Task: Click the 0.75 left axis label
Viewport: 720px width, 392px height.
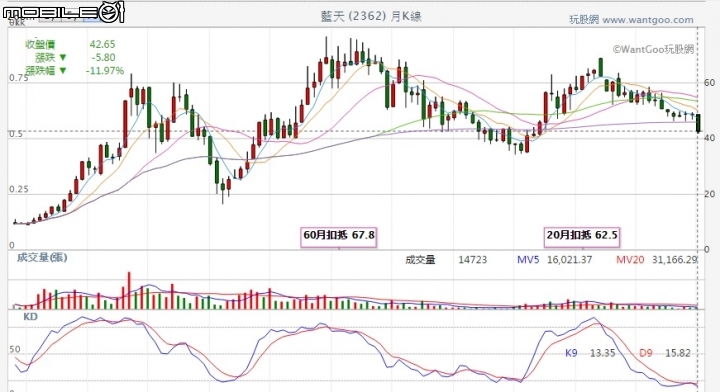Action: [x=19, y=78]
